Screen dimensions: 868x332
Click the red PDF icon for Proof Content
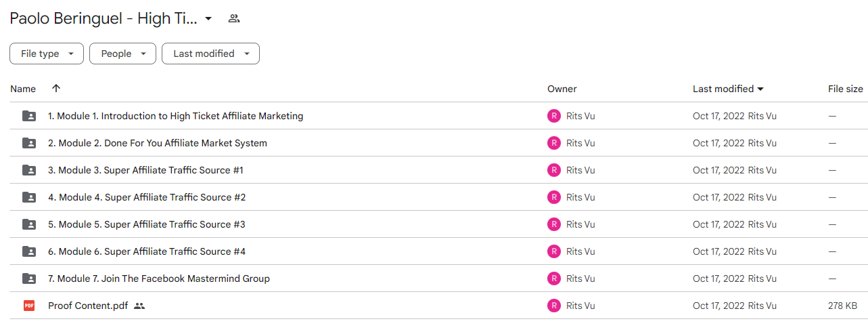point(29,306)
